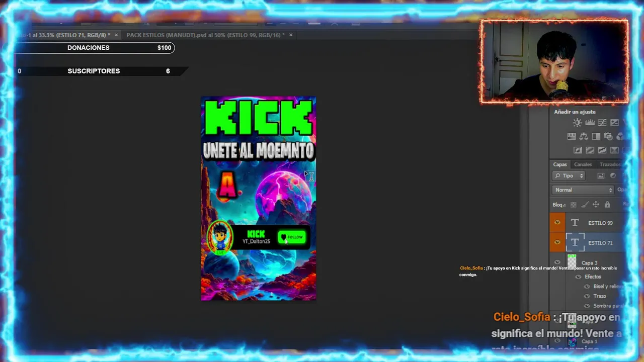Lock image pixels with brush icon

coord(584,205)
